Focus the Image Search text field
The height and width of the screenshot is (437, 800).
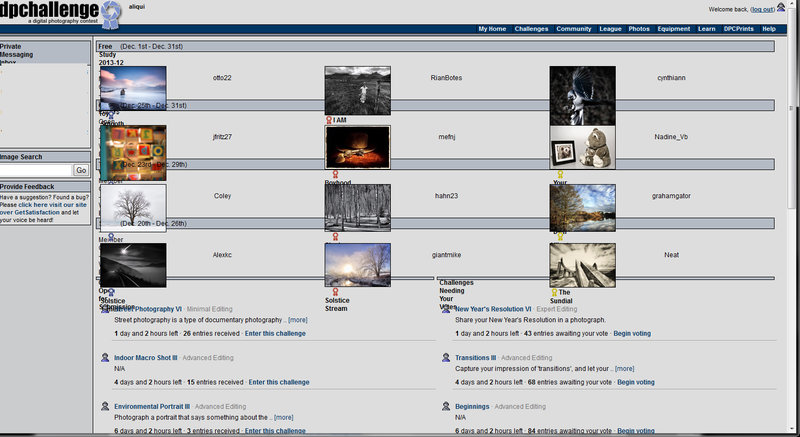coord(36,170)
